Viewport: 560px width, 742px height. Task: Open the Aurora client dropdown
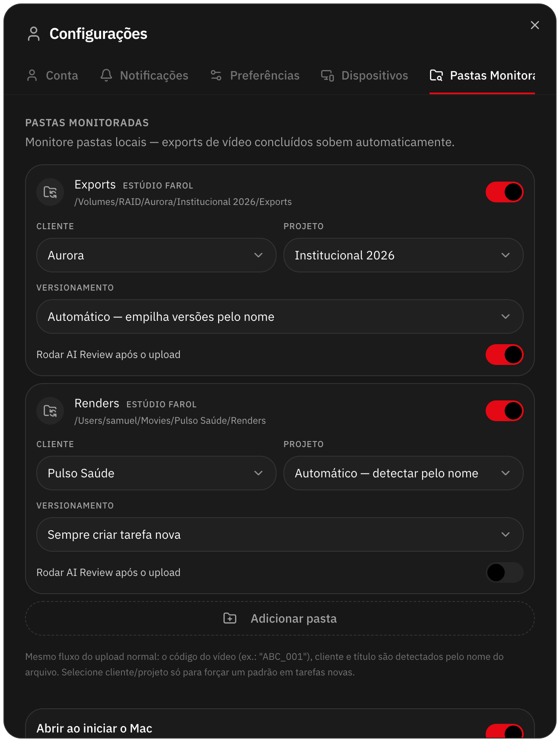coord(156,255)
